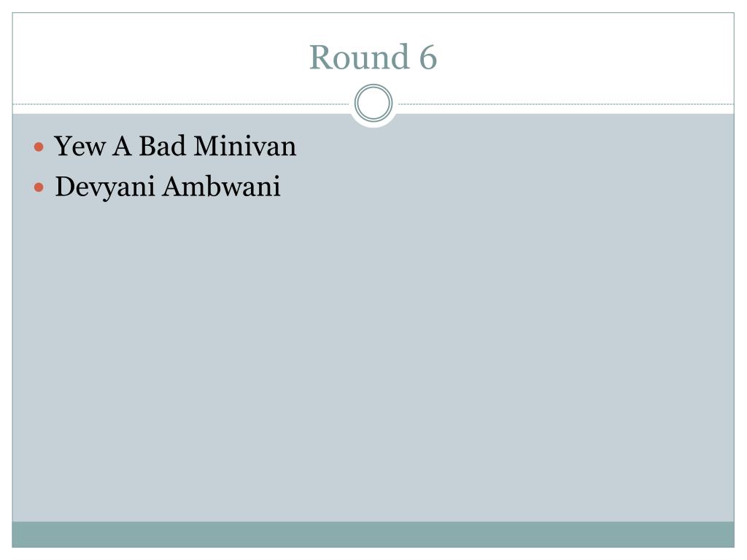Click the number 6 in the title
The height and width of the screenshot is (560, 747).
[427, 58]
